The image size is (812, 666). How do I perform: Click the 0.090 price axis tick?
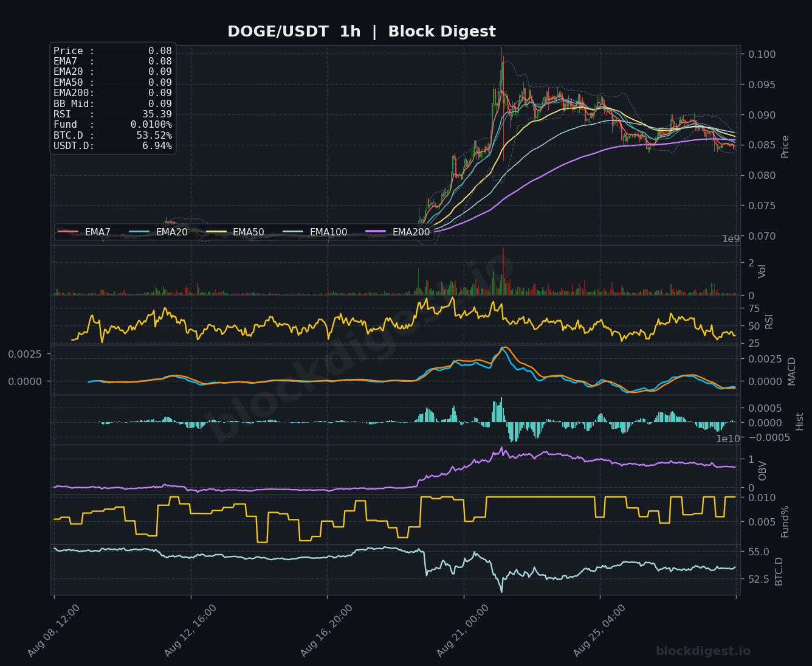coord(762,115)
